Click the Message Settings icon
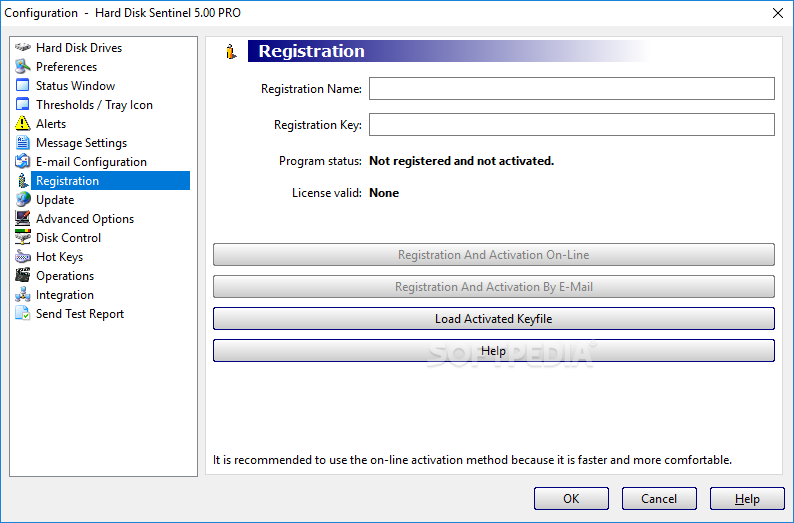This screenshot has width=794, height=523. (23, 142)
